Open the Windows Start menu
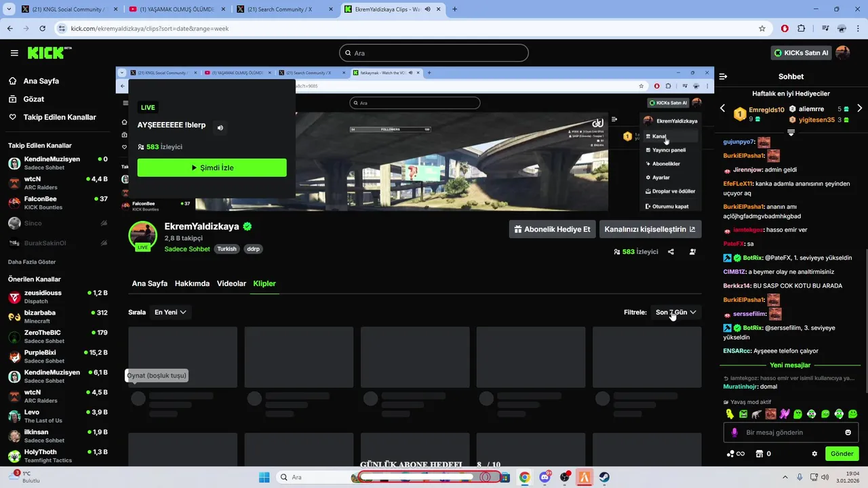The height and width of the screenshot is (488, 868). 264,477
